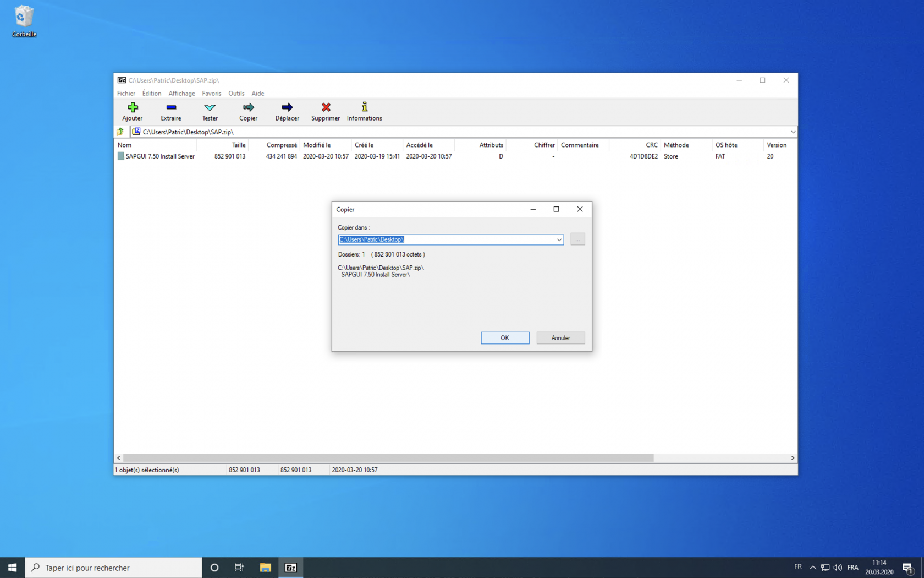
Task: Select the SAPGUI 7.50 Install Server folder
Action: (x=159, y=156)
